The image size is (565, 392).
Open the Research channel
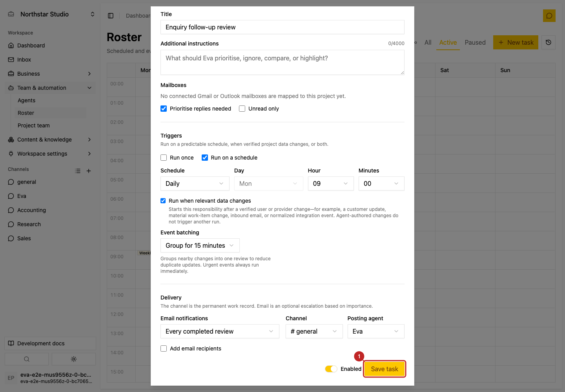coord(51,224)
